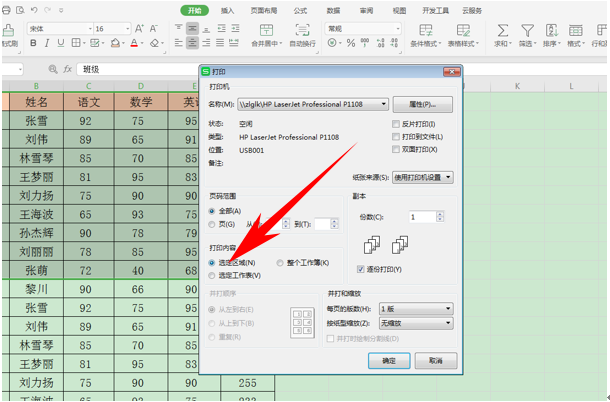Click the Filter funnel icon
Image resolution: width=610 pixels, height=402 pixels.
pos(528,30)
